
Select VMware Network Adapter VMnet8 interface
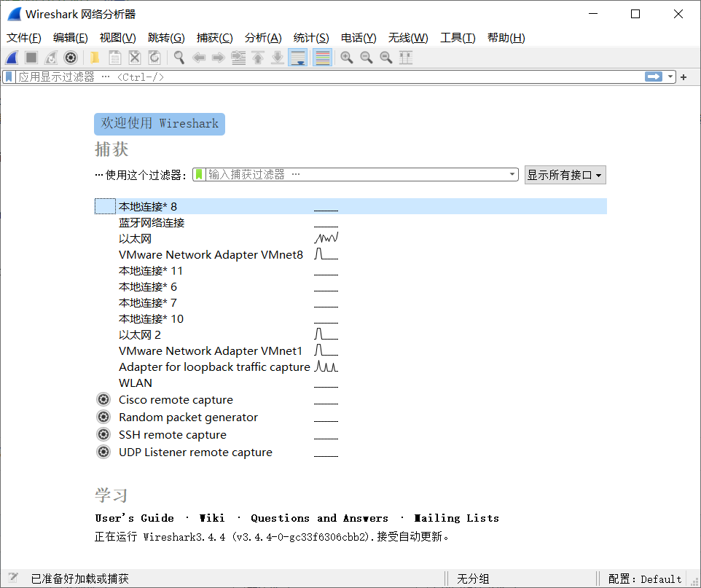tap(350, 255)
